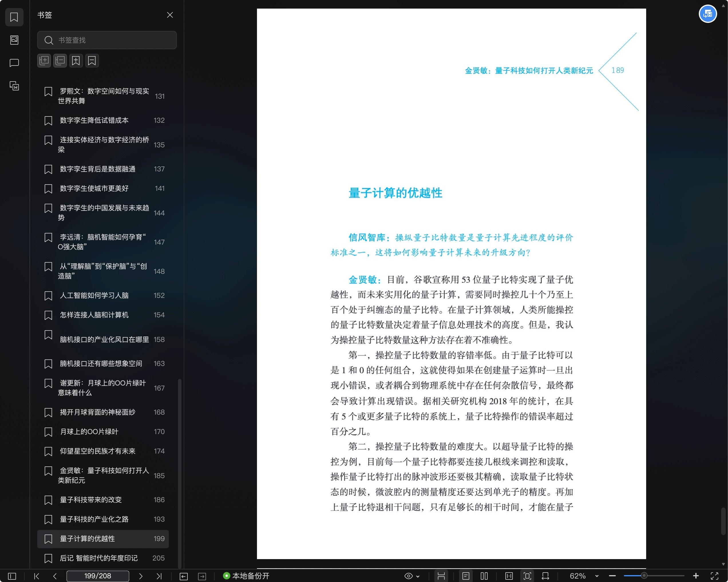Open bookmark 数字孪生降低试错成本

103,120
